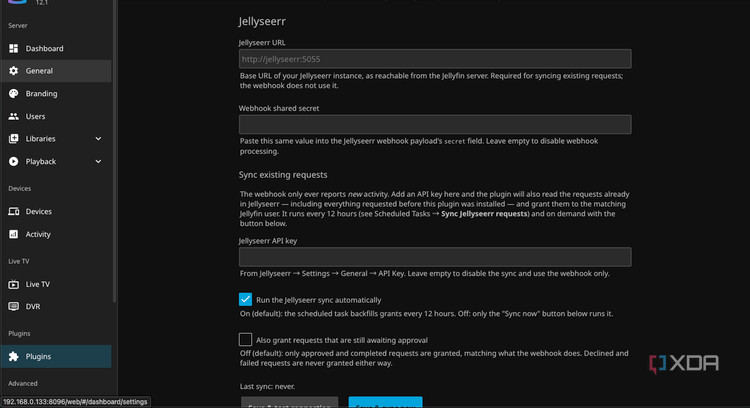
Task: Focus the Jellyseerr API key field
Action: coord(435,257)
